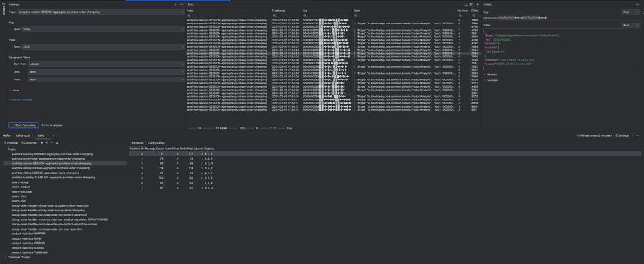
Task: Open the Limit dropdown
Action: click(106, 72)
